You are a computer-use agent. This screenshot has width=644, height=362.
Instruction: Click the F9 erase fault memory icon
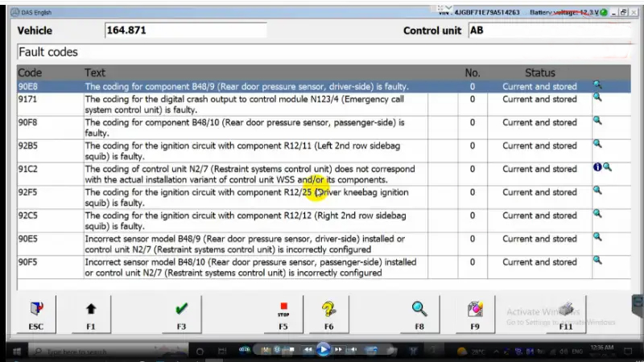pyautogui.click(x=475, y=314)
